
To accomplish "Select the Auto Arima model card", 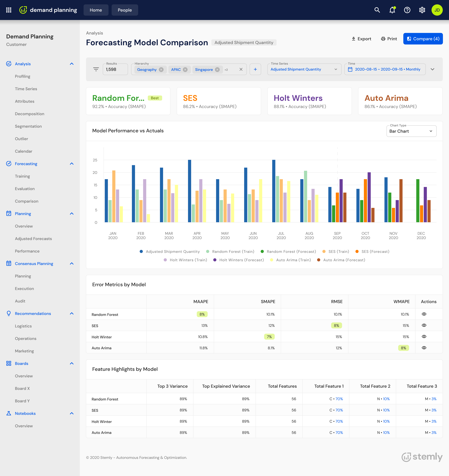I will click(400, 101).
